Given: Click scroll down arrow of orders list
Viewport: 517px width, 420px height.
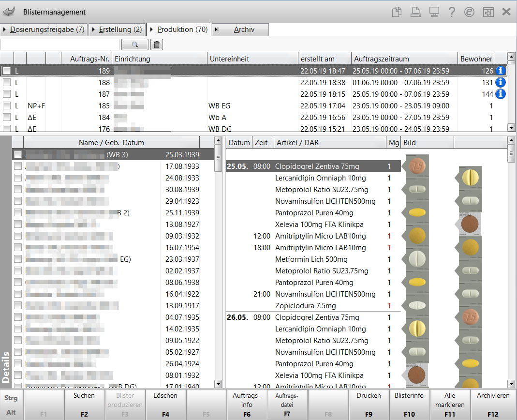Looking at the screenshot, I should 511,127.
